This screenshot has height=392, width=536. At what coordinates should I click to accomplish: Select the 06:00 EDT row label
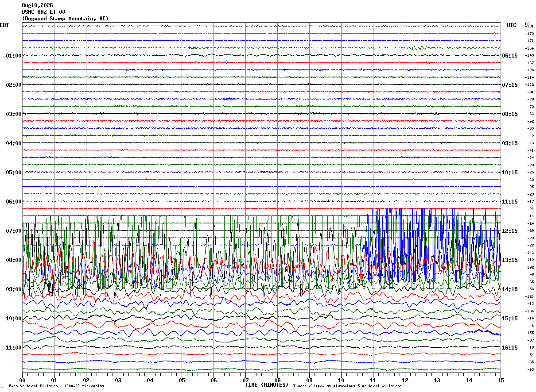pyautogui.click(x=14, y=202)
